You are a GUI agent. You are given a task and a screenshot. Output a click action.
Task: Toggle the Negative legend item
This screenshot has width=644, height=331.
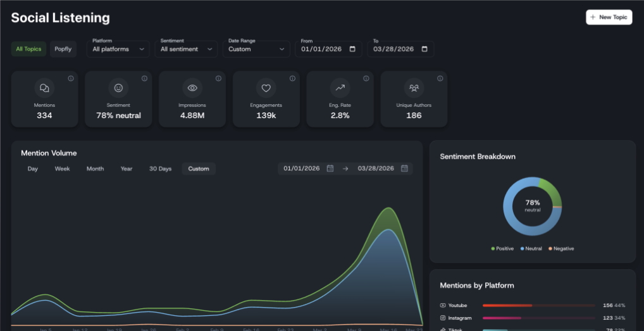click(x=561, y=248)
